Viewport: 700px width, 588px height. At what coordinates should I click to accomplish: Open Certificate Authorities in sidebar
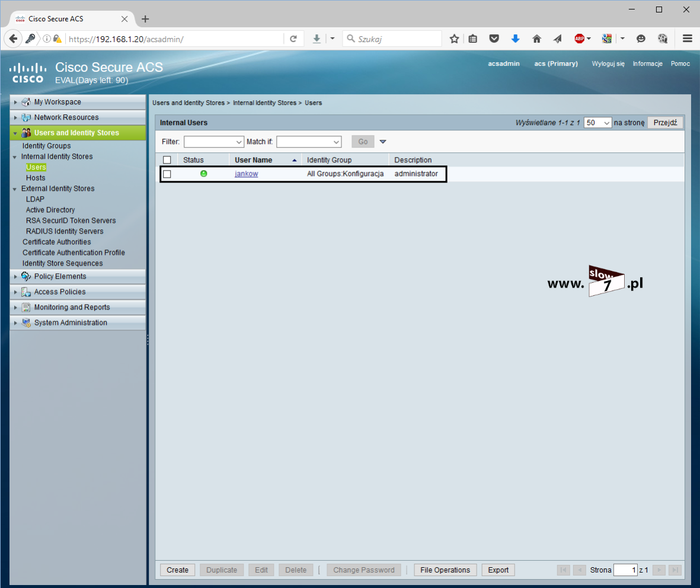pyautogui.click(x=57, y=242)
